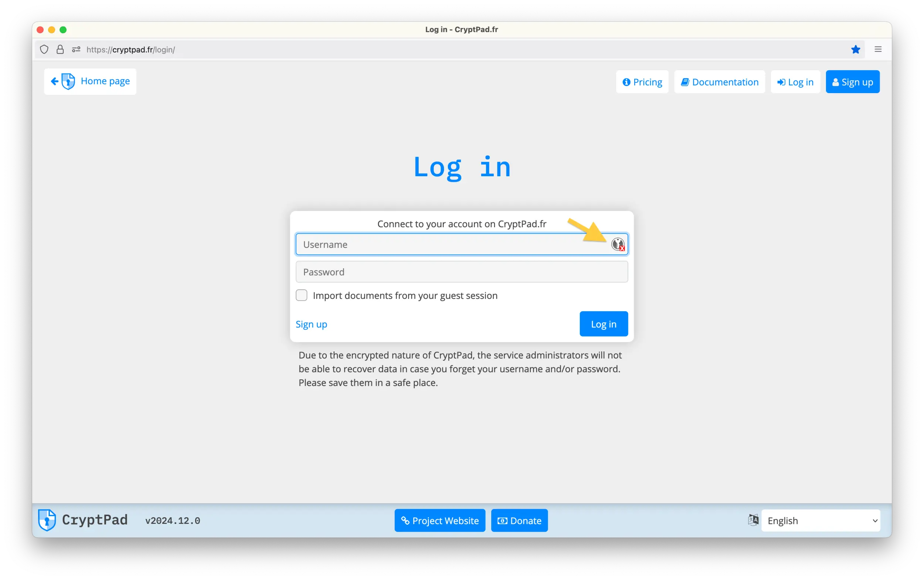Click the lock icon to view site security
924x580 pixels.
(60, 49)
